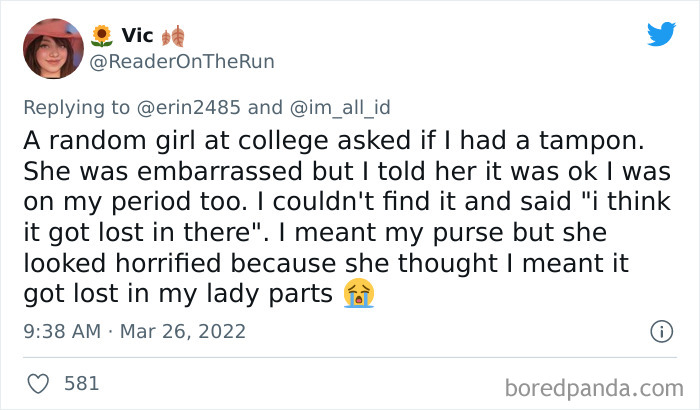Click the 9:38 AM timestamp
Screen dimensions: 700x410
pyautogui.click(x=61, y=331)
